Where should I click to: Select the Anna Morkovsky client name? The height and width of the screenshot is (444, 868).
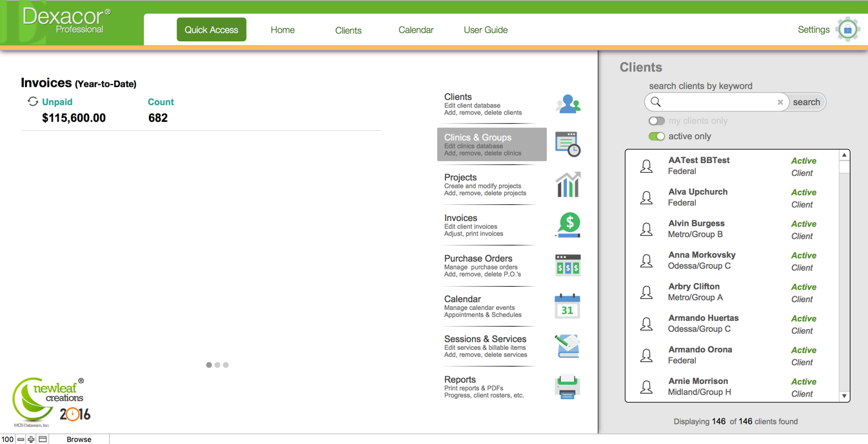(x=702, y=255)
